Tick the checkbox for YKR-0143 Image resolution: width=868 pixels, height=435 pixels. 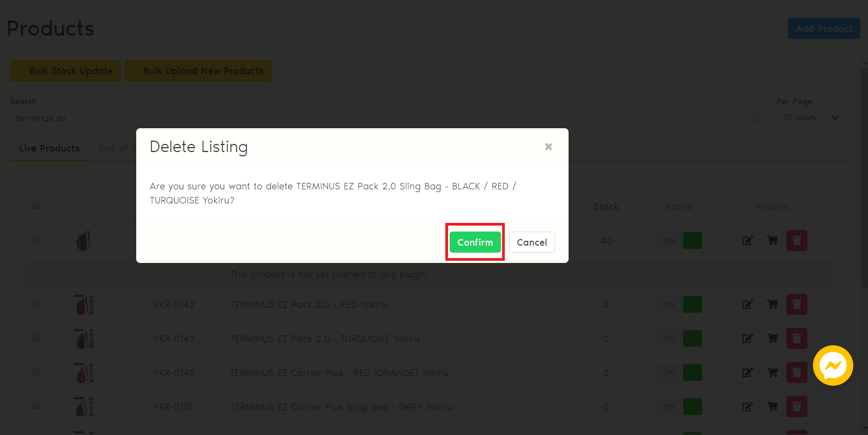pyautogui.click(x=37, y=337)
